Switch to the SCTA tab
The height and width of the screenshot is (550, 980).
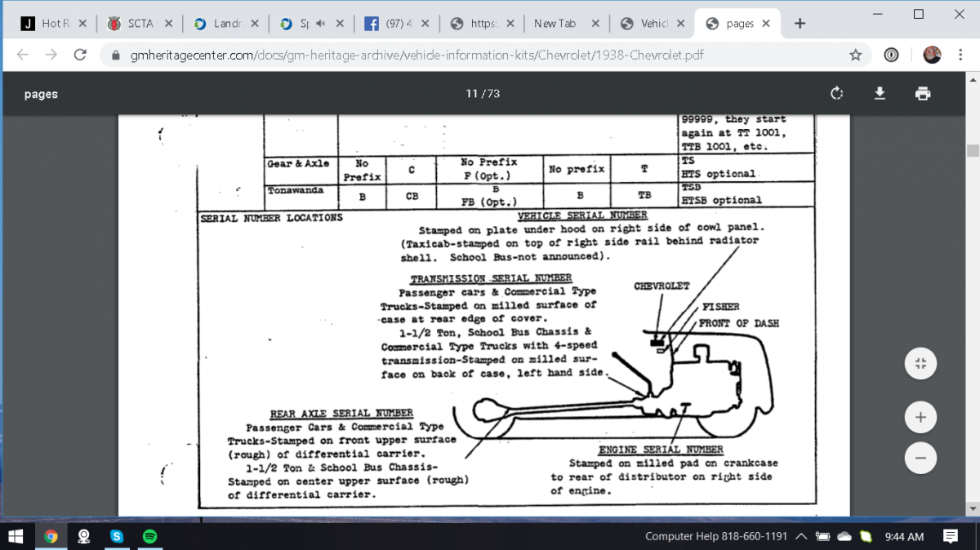point(139,24)
